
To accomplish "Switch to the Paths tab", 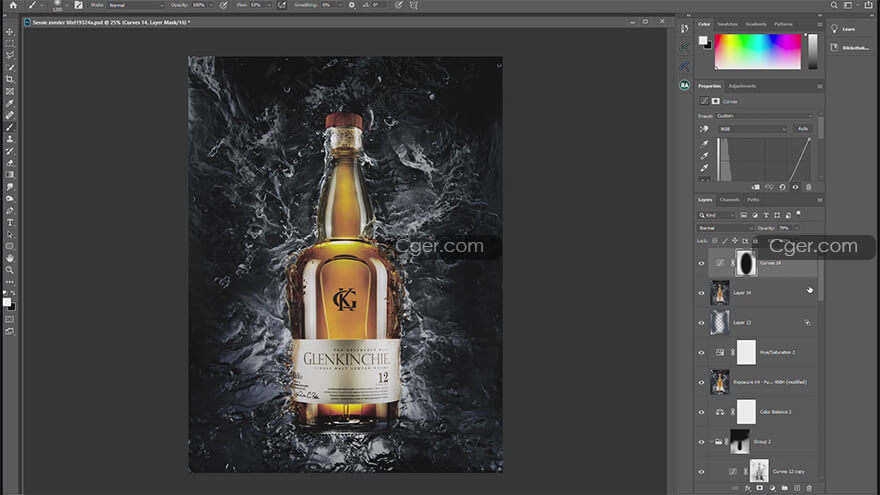I will [x=753, y=200].
